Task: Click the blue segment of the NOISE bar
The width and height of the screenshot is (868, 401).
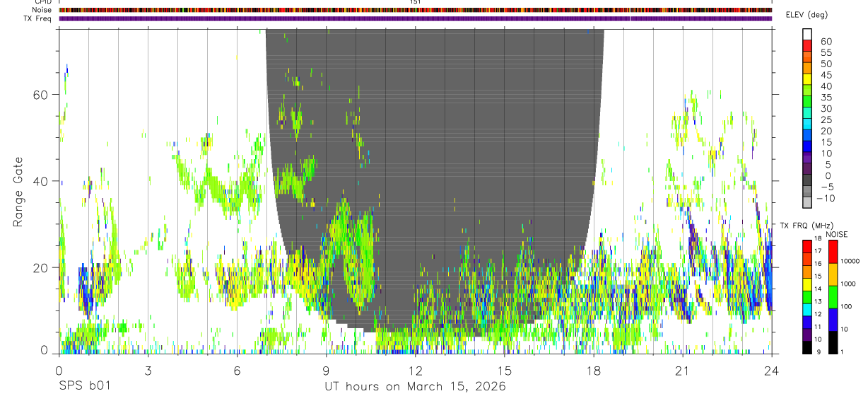Action: click(x=833, y=320)
